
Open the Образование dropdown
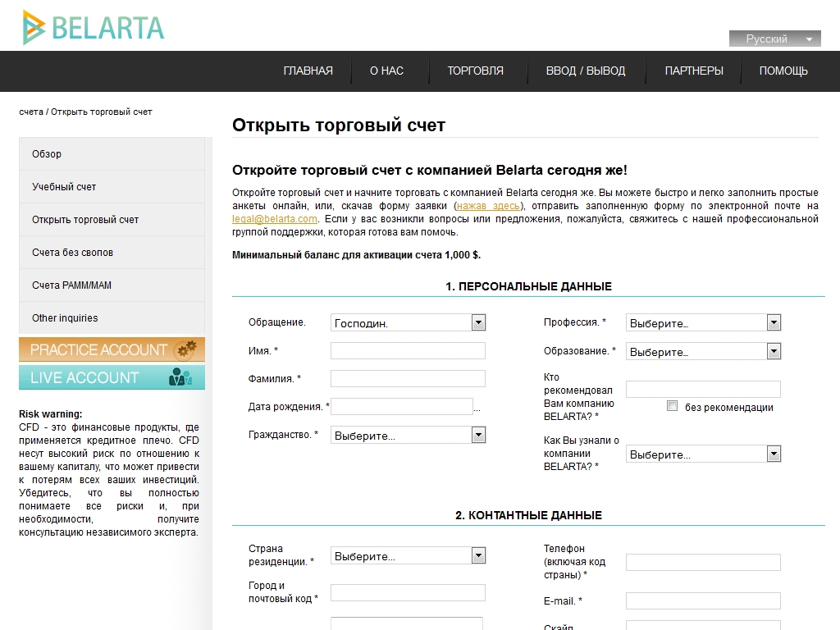coord(774,352)
